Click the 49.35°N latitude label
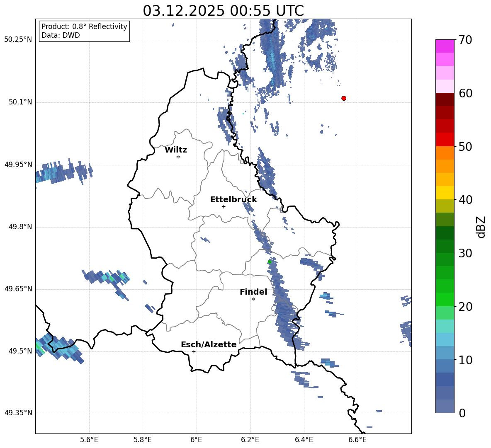Image resolution: width=491 pixels, height=448 pixels. tap(18, 413)
